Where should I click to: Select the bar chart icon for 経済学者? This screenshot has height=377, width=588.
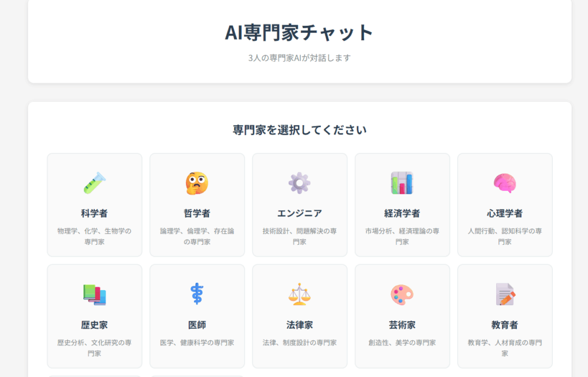coord(402,183)
